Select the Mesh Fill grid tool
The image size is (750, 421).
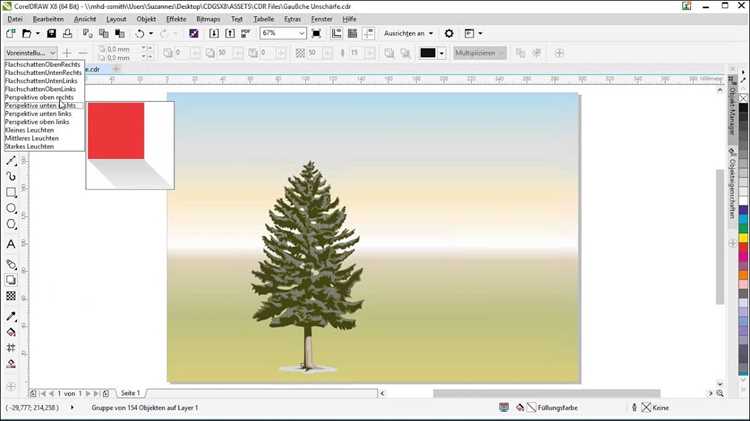click(11, 348)
